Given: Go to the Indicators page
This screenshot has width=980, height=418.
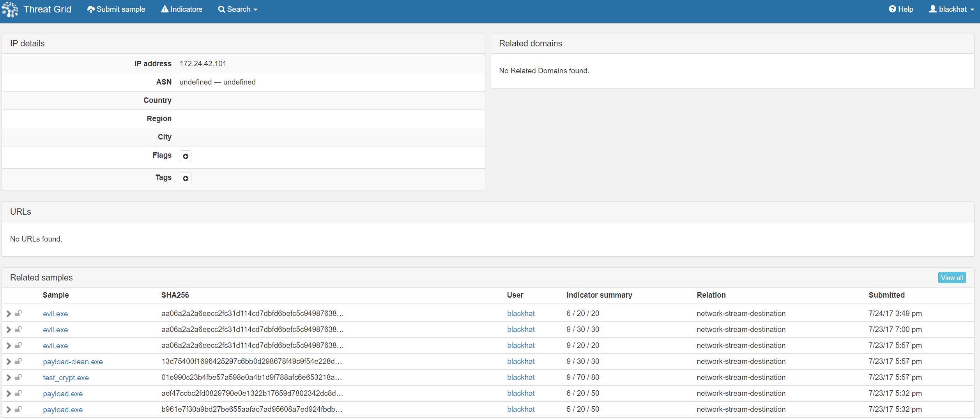Looking at the screenshot, I should (182, 9).
